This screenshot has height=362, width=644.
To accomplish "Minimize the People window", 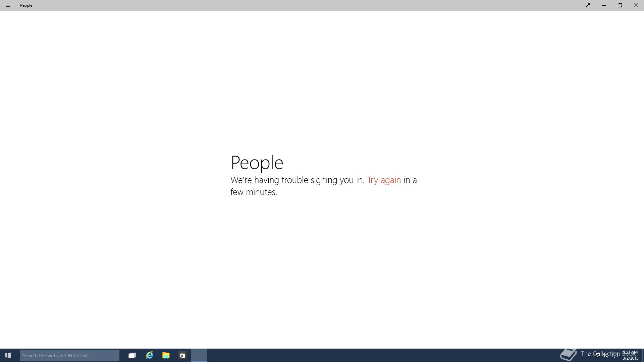I will pos(604,5).
